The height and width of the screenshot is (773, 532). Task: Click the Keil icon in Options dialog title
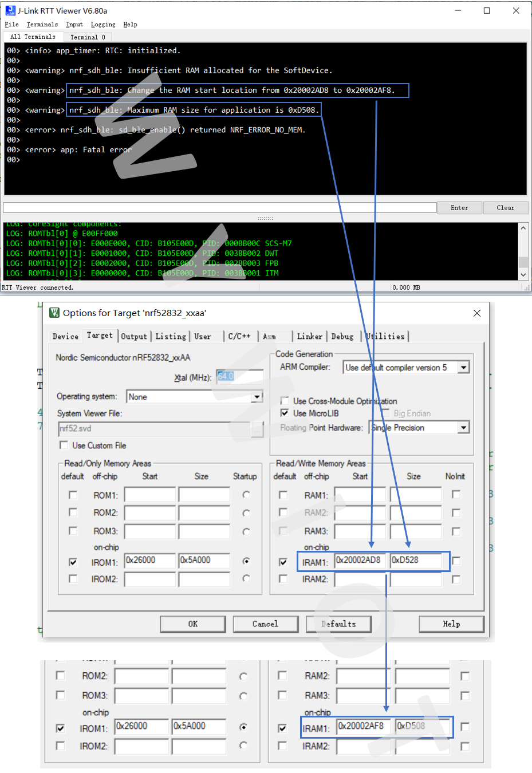click(x=54, y=313)
